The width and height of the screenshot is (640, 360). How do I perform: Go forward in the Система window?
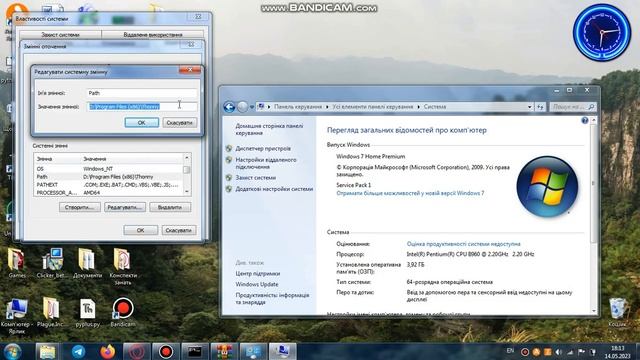[x=242, y=107]
